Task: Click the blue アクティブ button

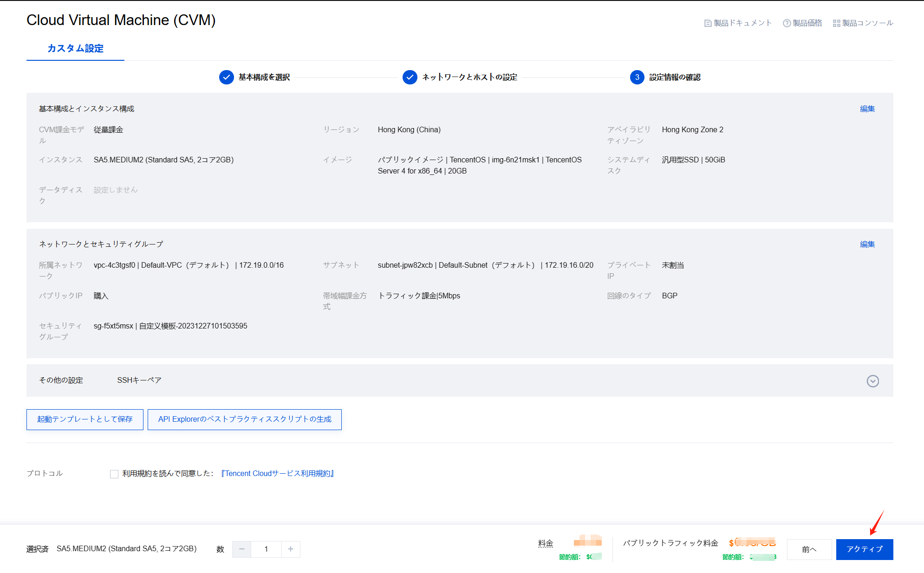Action: pyautogui.click(x=864, y=549)
